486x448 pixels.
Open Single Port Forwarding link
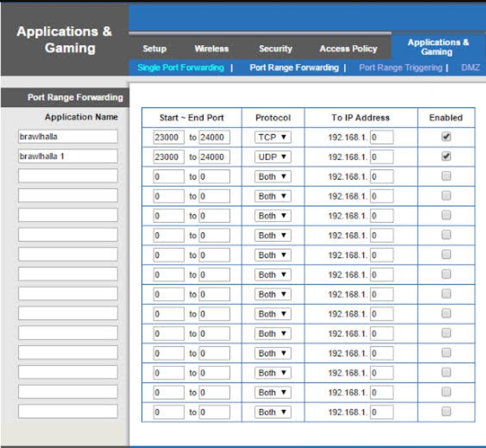coord(180,67)
